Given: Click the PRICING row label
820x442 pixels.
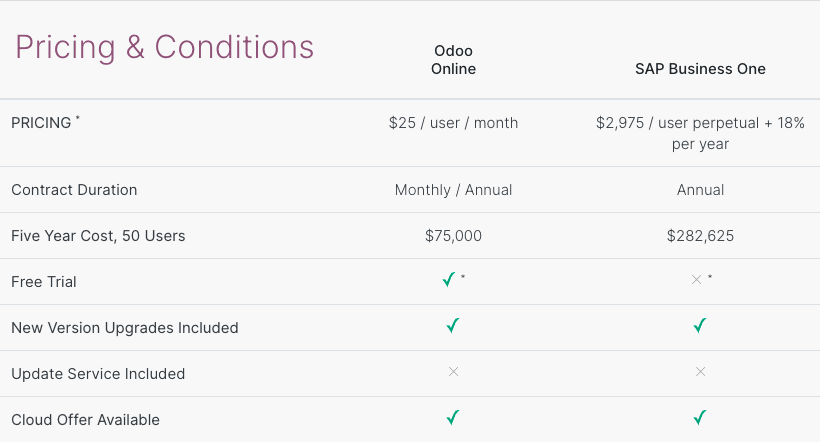Looking at the screenshot, I should [41, 123].
